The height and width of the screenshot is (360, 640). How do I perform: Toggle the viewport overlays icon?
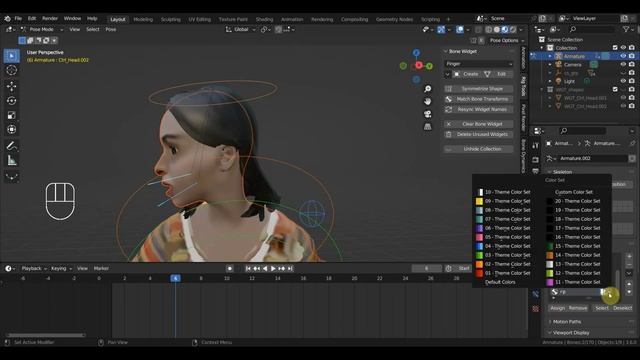[460, 29]
